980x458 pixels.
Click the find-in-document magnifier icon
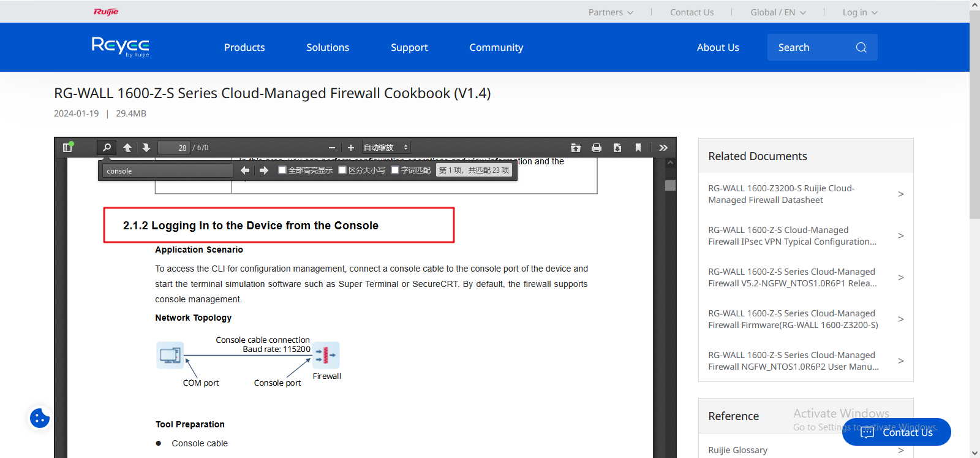point(107,147)
